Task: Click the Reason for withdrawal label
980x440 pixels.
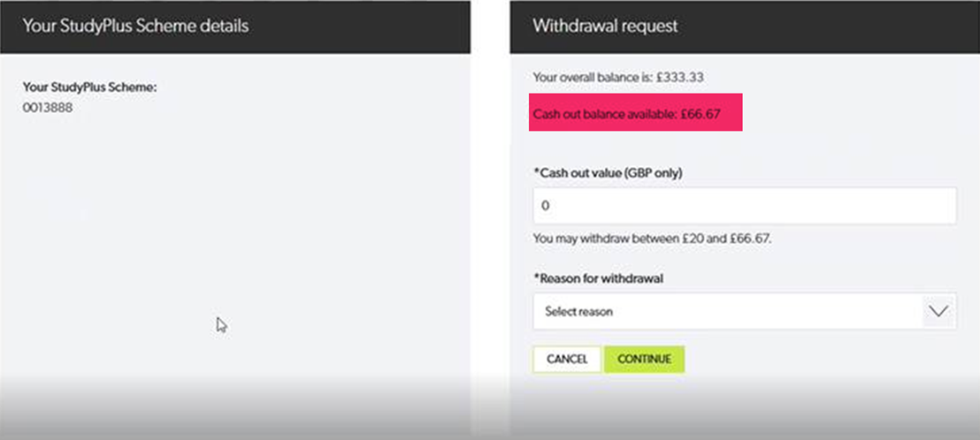Action: click(598, 279)
